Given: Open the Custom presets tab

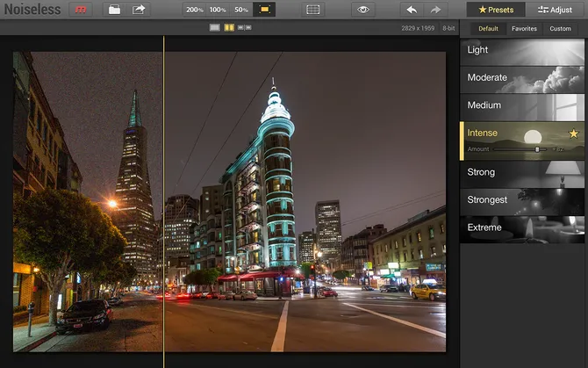Looking at the screenshot, I should 560,29.
